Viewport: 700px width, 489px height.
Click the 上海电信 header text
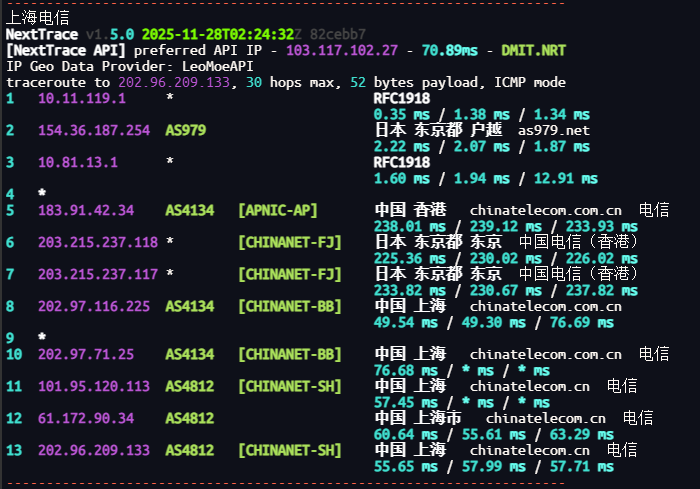(38, 17)
